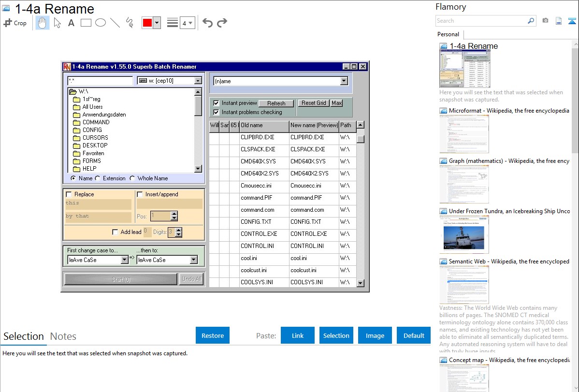The image size is (579, 392).
Task: Select the Whole Name radio button
Action: click(132, 178)
